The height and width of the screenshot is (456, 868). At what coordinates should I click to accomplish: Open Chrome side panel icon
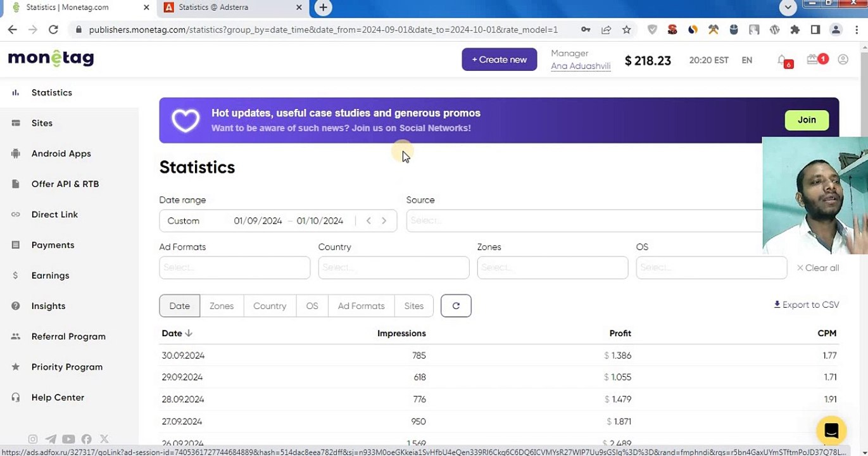click(815, 30)
